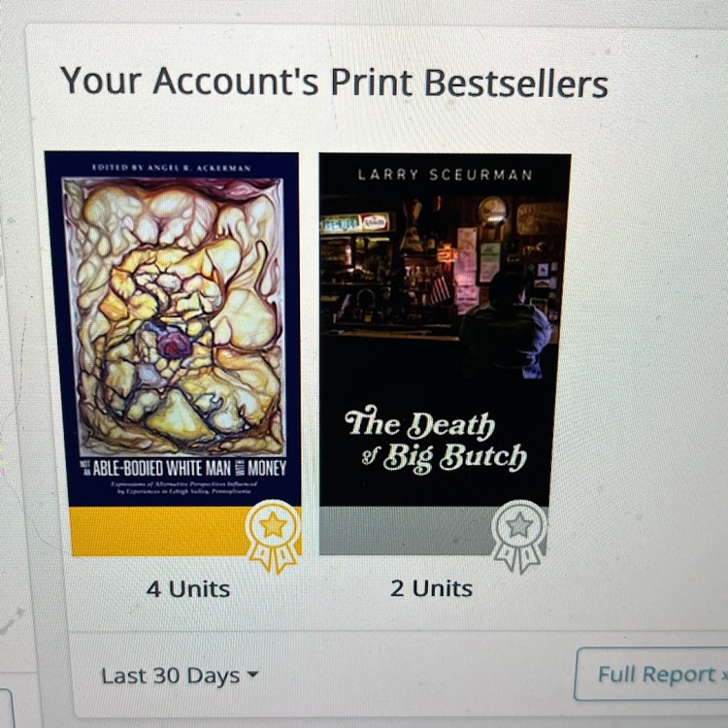Click the Larry Sceurman author name
The image size is (728, 728).
click(445, 175)
